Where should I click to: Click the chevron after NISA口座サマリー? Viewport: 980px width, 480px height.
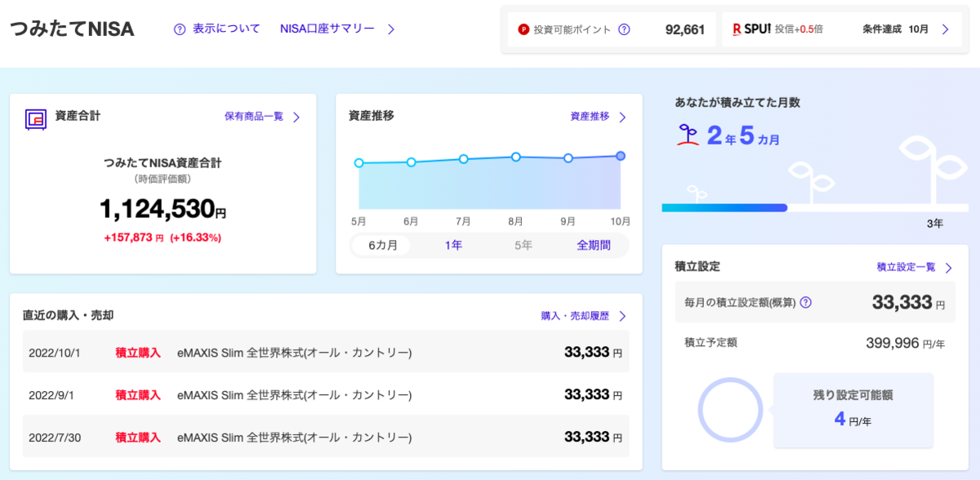[391, 29]
